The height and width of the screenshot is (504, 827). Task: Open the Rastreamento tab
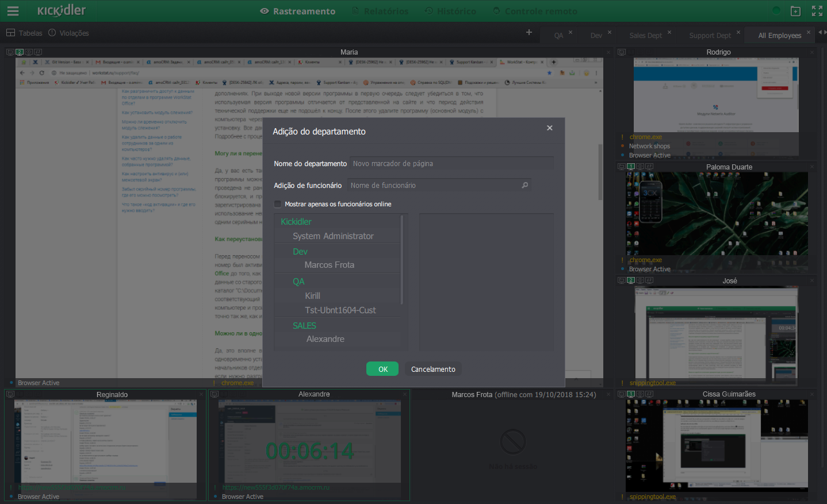click(x=297, y=11)
